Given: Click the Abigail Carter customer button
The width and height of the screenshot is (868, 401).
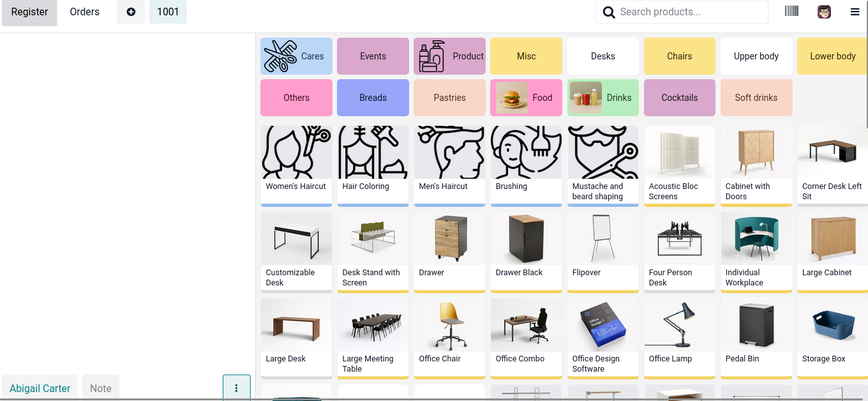Looking at the screenshot, I should pos(40,388).
